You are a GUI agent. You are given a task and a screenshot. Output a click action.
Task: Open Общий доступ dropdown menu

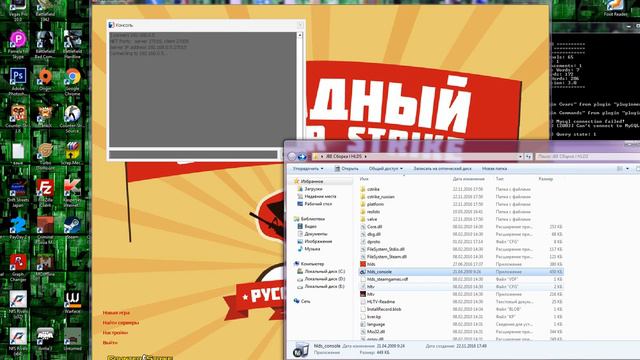pyautogui.click(x=385, y=169)
